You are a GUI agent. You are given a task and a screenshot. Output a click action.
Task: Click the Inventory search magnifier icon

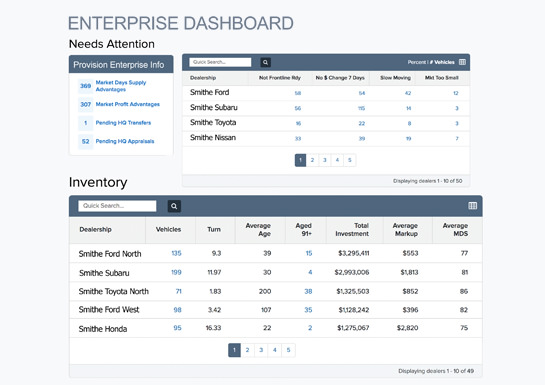(x=174, y=206)
